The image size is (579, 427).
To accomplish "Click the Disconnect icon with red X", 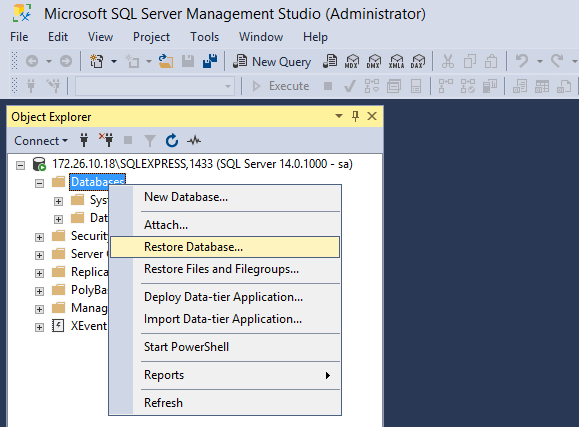I will (x=106, y=140).
